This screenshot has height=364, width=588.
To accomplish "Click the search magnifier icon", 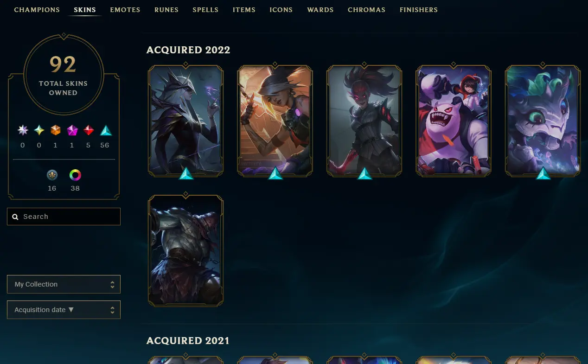I will tap(15, 217).
